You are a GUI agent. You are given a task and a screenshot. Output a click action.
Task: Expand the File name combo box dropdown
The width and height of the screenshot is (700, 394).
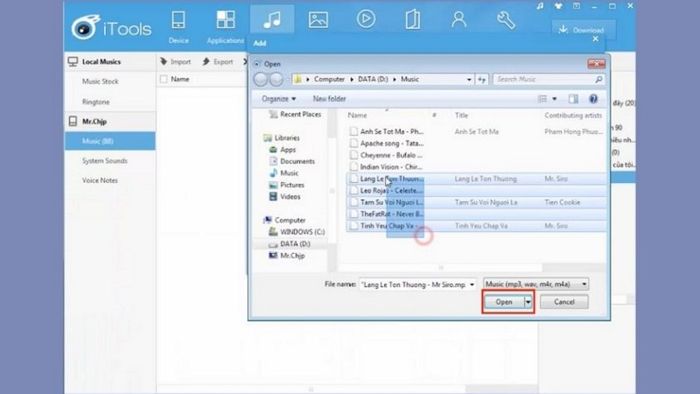pos(472,284)
